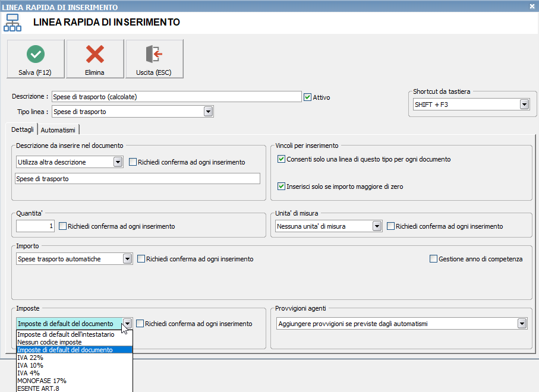Open the Spese trasporto automatiche Importo dropdown
Viewport: 539px width, 392px height.
pyautogui.click(x=127, y=259)
